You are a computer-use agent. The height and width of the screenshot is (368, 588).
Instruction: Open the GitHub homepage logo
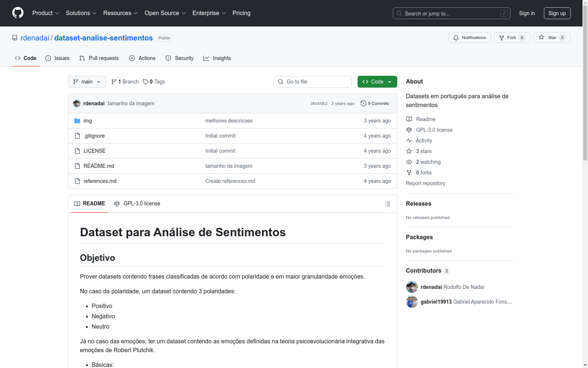point(18,13)
